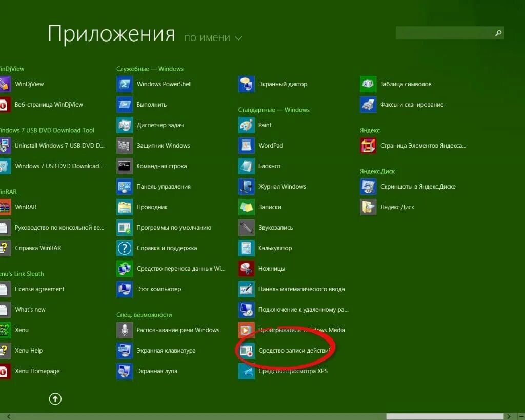Open the WinRAR archiver icon

(x=5, y=207)
